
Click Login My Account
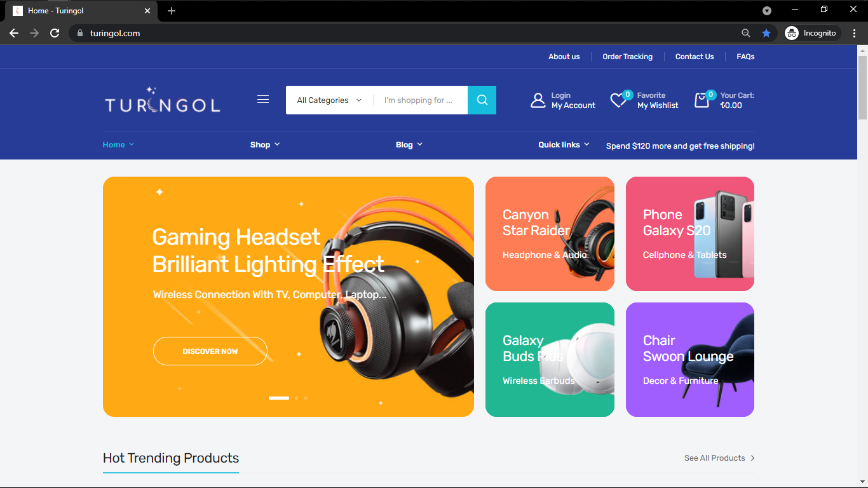tap(573, 100)
